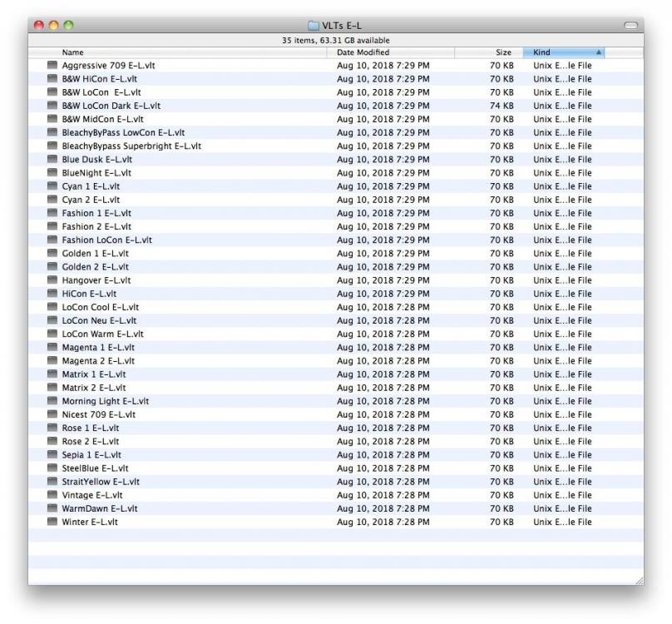Click the document icon for B&W MidCon E-L.vlt
Viewport: 672px width, 624px height.
(51, 119)
